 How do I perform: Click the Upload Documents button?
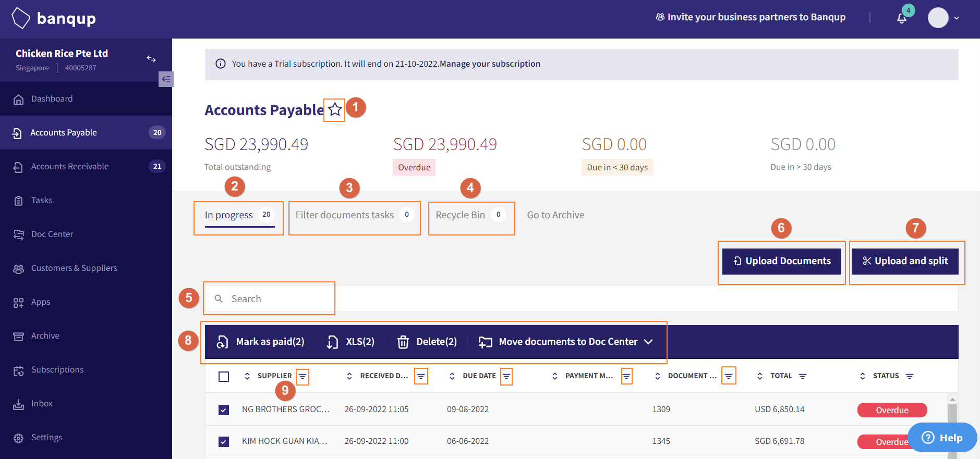[x=782, y=261]
